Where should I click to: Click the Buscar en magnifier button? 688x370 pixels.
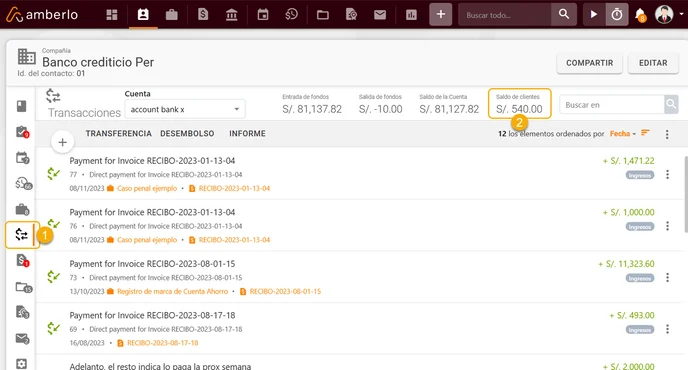tap(671, 104)
